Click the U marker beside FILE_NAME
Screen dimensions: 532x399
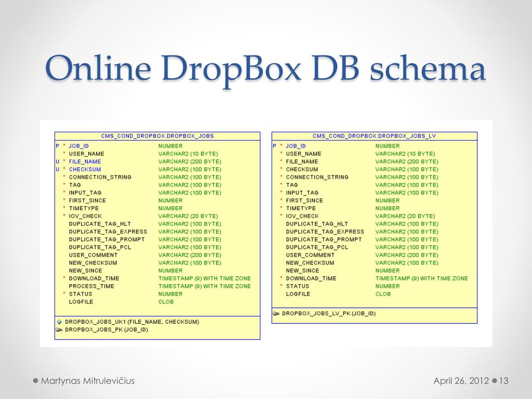coord(57,162)
